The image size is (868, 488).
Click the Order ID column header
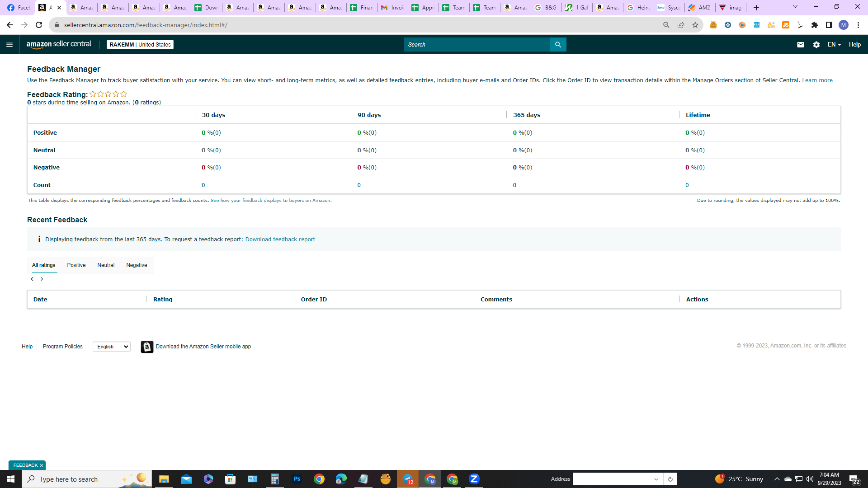pos(314,300)
